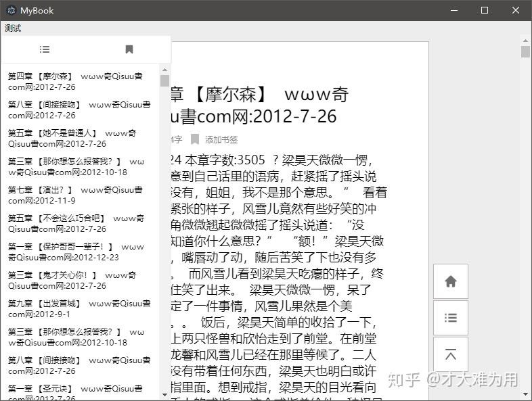The height and width of the screenshot is (401, 532).
Task: Minimize the MyBook window
Action: point(453,10)
